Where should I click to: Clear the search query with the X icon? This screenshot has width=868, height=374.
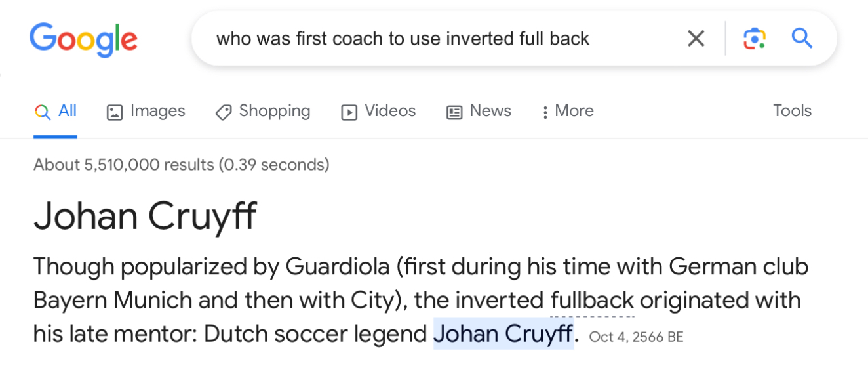click(x=696, y=39)
